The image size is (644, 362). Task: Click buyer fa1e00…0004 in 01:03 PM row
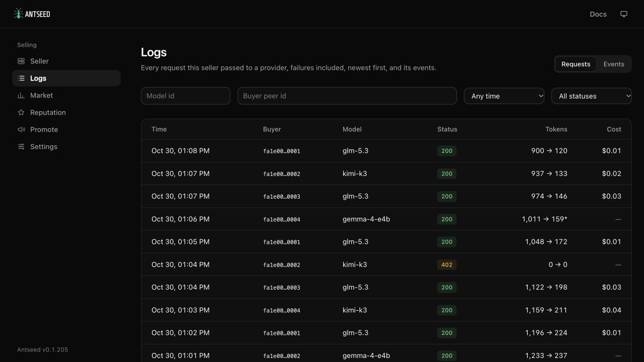point(282,311)
